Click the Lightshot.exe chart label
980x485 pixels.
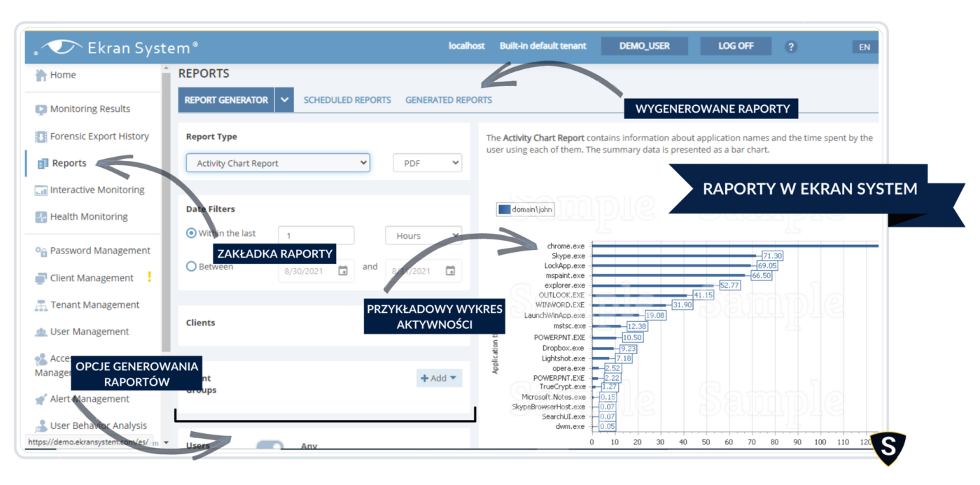tap(563, 358)
